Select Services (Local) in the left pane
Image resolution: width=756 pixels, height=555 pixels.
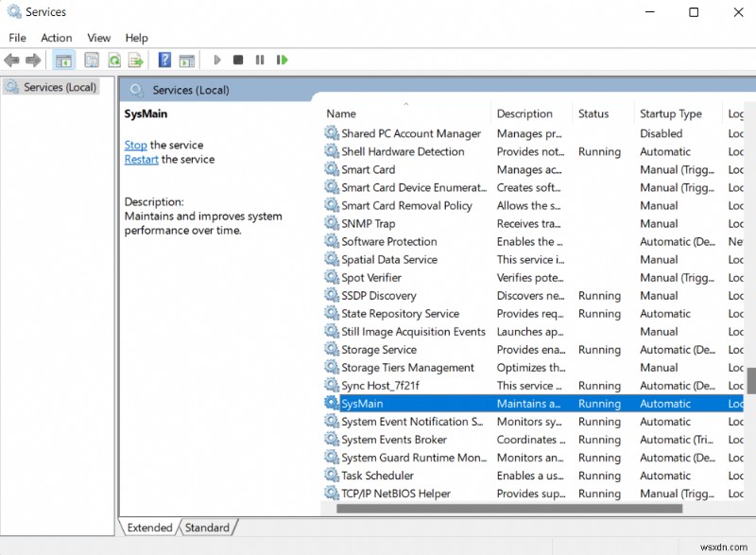click(x=57, y=86)
